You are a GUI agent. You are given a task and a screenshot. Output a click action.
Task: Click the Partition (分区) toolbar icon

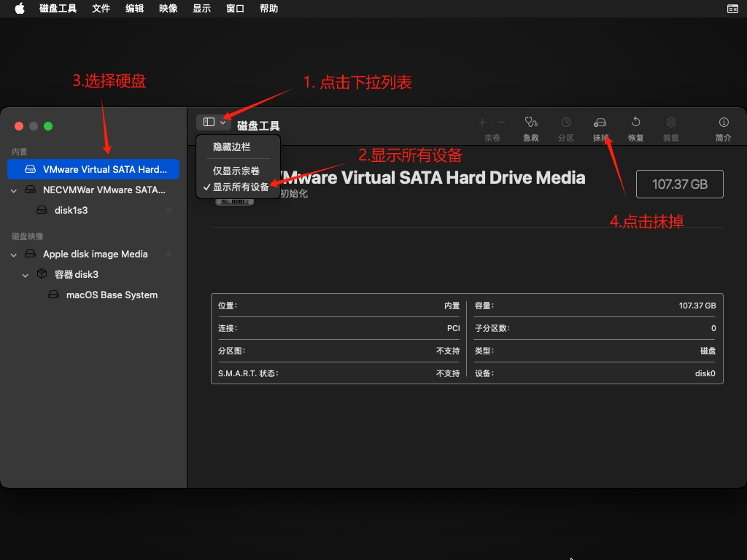pyautogui.click(x=566, y=122)
